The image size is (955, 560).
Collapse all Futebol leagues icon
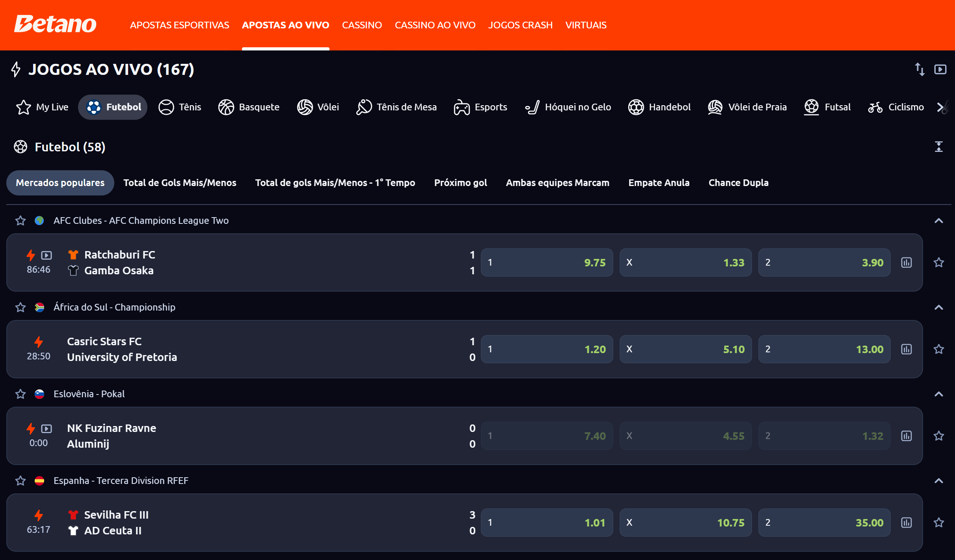tap(939, 147)
